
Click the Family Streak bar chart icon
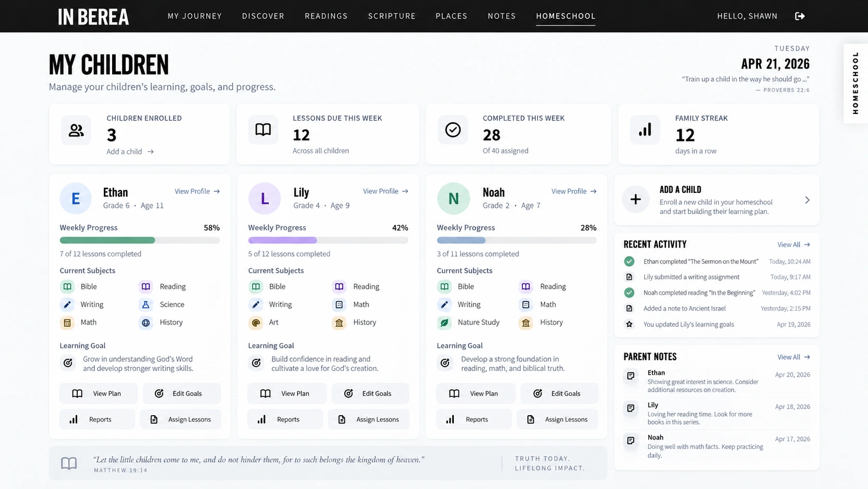click(645, 129)
